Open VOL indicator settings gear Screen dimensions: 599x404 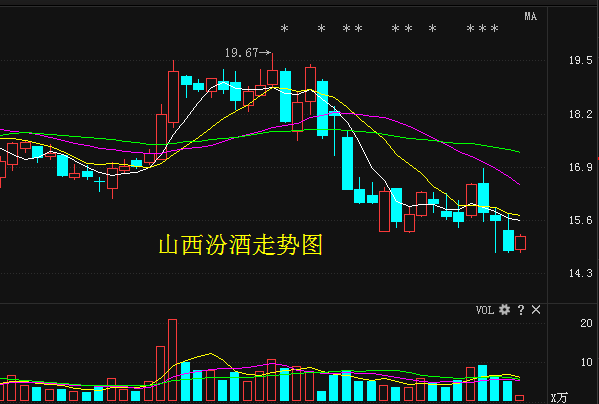504,310
